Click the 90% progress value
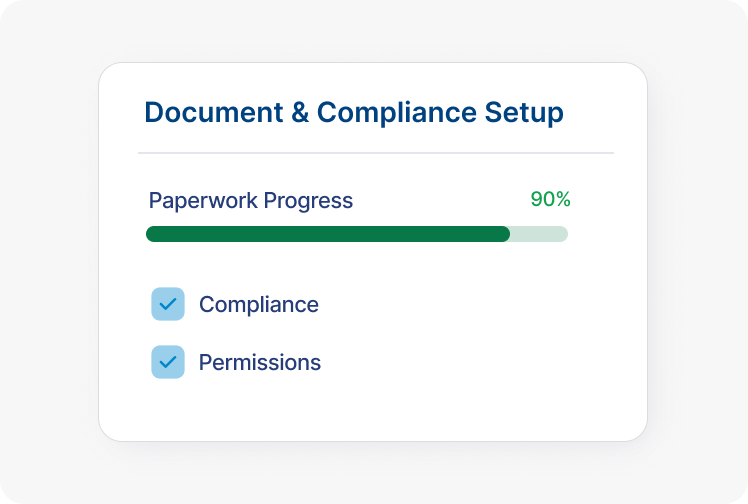This screenshot has height=504, width=748. [x=550, y=199]
